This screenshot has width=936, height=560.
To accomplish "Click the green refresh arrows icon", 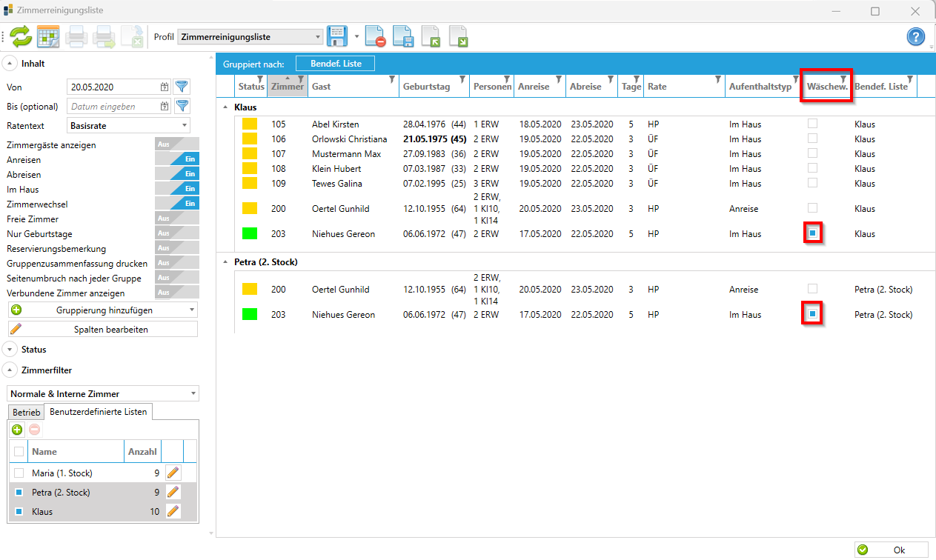I will point(21,36).
